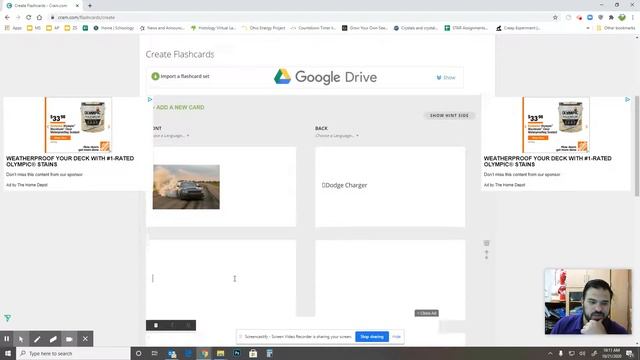
Task: Pause the Screencastify recording
Action: (7, 339)
